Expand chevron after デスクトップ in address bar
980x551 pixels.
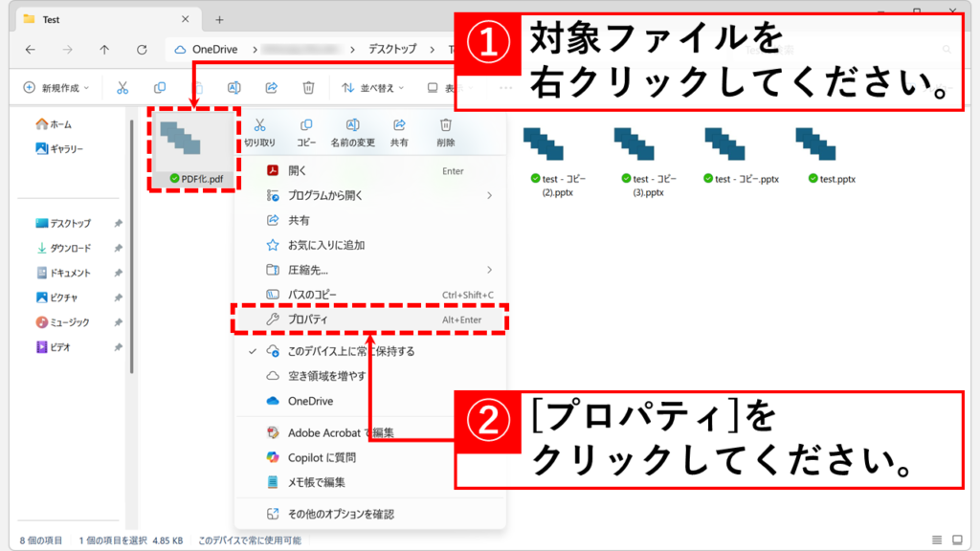[x=432, y=50]
